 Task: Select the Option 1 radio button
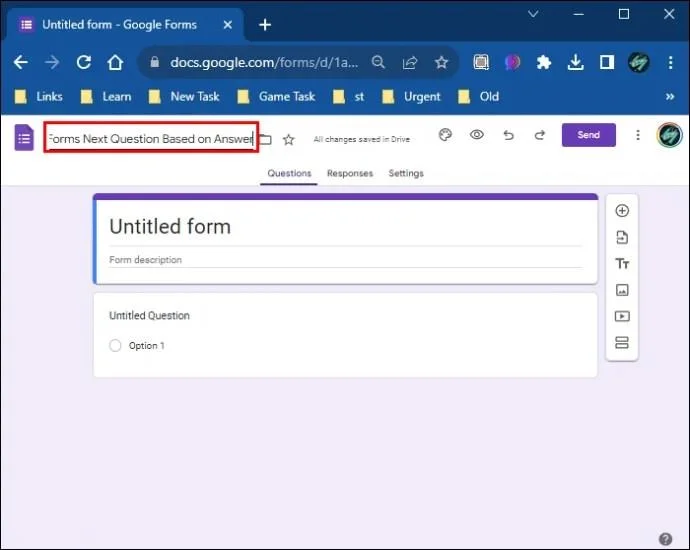[115, 345]
